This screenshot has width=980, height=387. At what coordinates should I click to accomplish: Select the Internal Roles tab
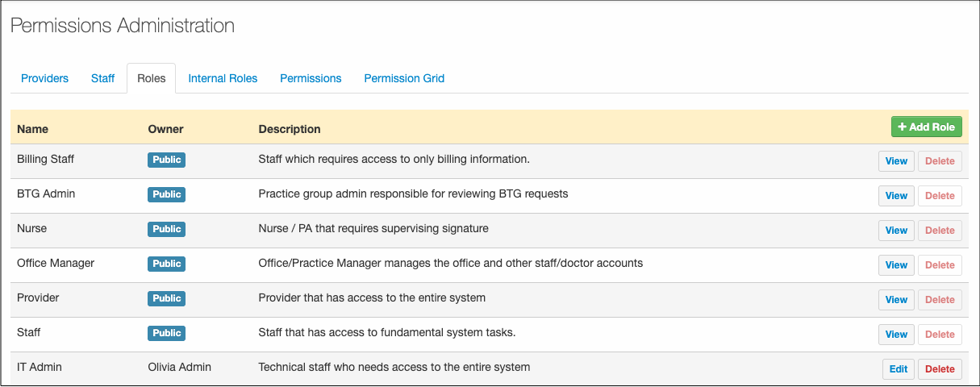(223, 78)
